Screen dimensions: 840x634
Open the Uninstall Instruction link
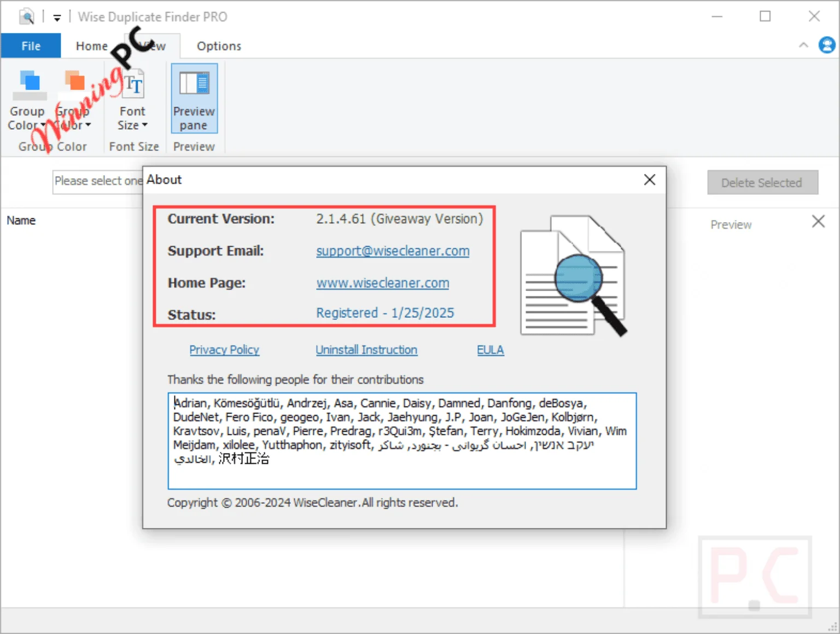(366, 350)
